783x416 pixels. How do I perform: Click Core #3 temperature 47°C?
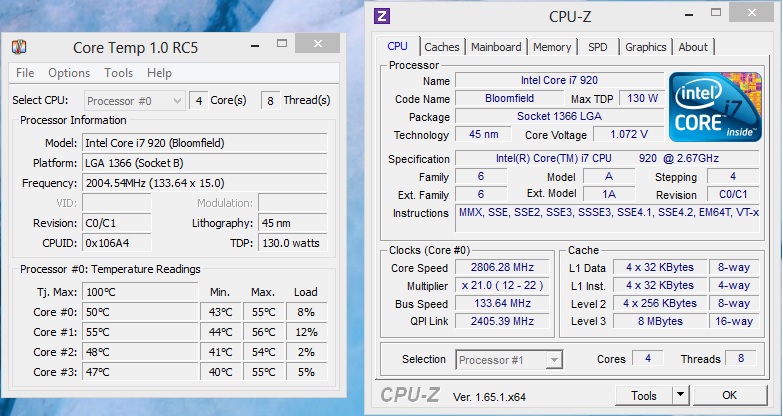(x=140, y=372)
